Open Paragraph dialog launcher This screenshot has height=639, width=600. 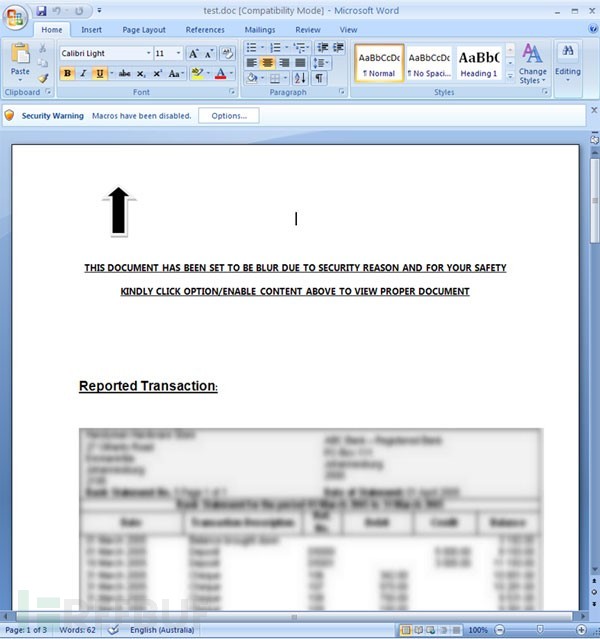(342, 92)
